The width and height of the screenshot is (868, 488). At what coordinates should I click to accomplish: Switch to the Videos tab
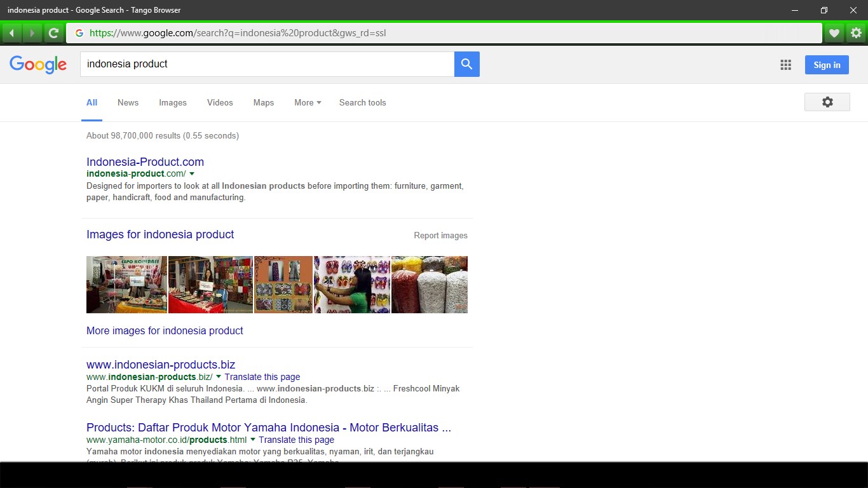click(x=220, y=102)
